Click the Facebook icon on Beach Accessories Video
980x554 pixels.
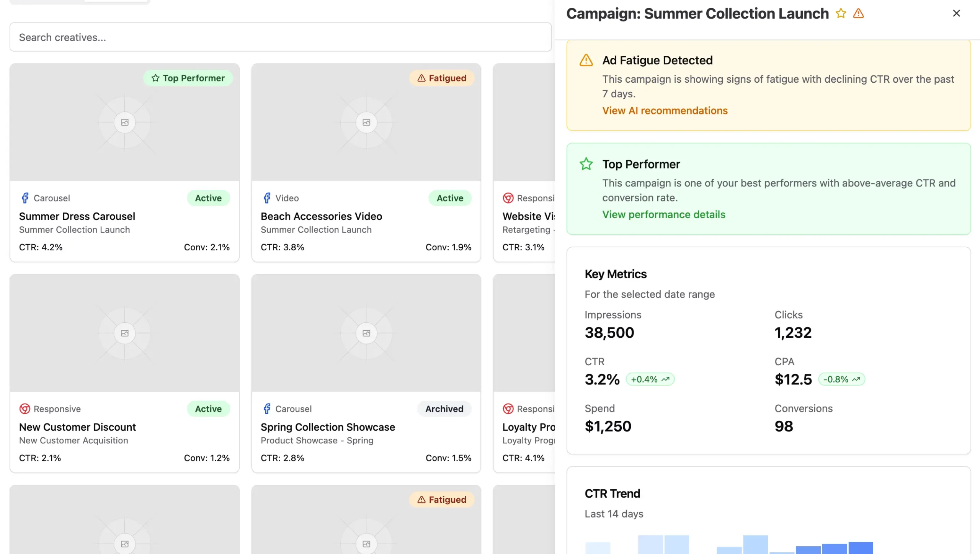point(267,198)
